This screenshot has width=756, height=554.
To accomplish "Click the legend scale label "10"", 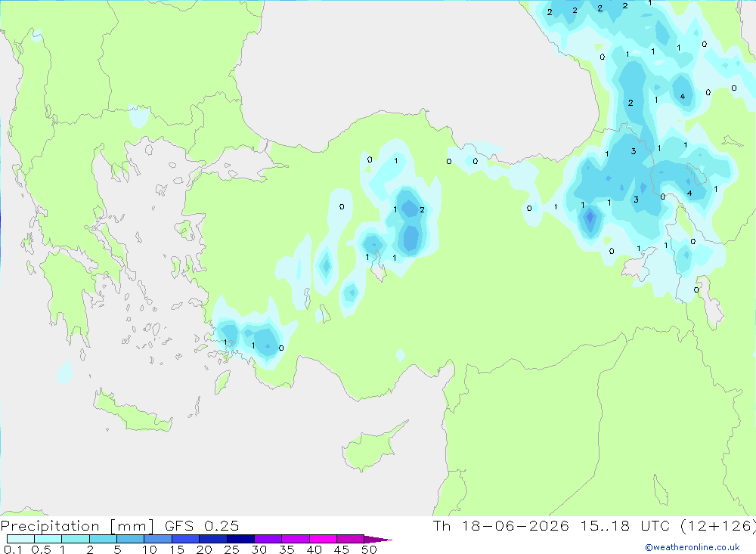I will click(x=149, y=549).
